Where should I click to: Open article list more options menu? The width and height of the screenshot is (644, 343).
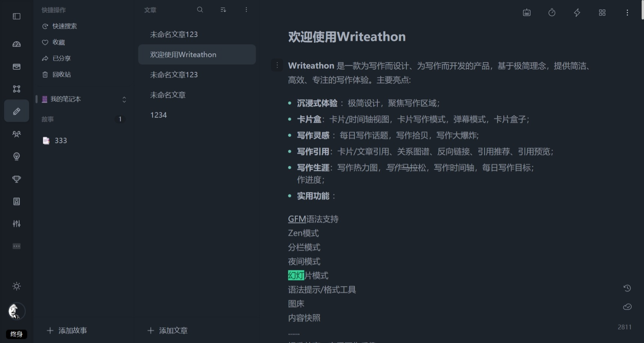(246, 10)
